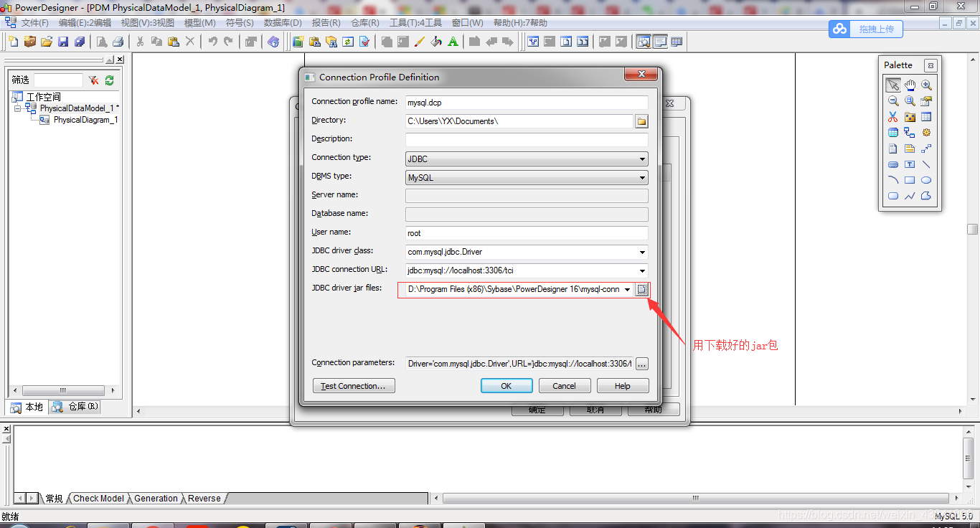980x528 pixels.
Task: Select the Text tool in Palette
Action: pos(910,164)
